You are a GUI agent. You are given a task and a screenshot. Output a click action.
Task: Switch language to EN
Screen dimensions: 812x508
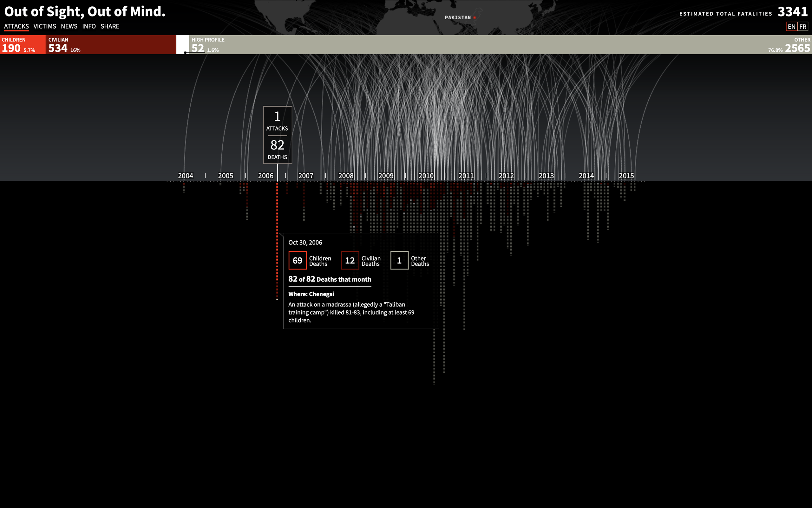click(791, 27)
